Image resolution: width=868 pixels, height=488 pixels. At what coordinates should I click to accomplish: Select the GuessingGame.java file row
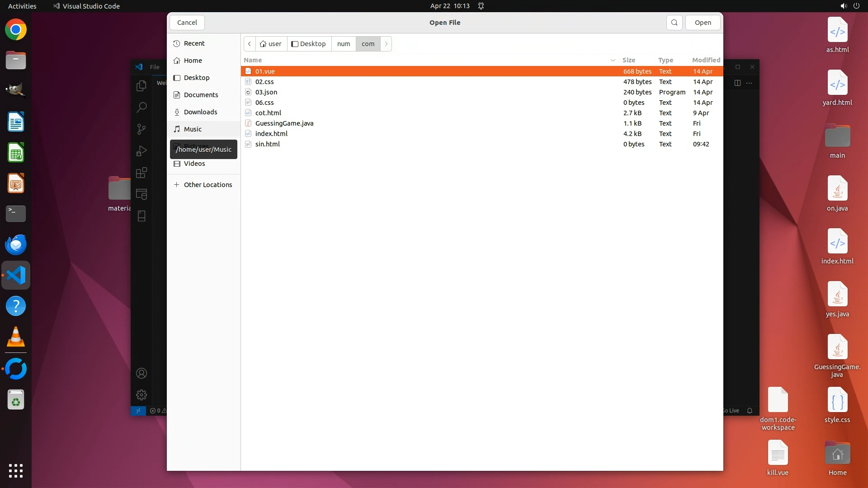[284, 123]
